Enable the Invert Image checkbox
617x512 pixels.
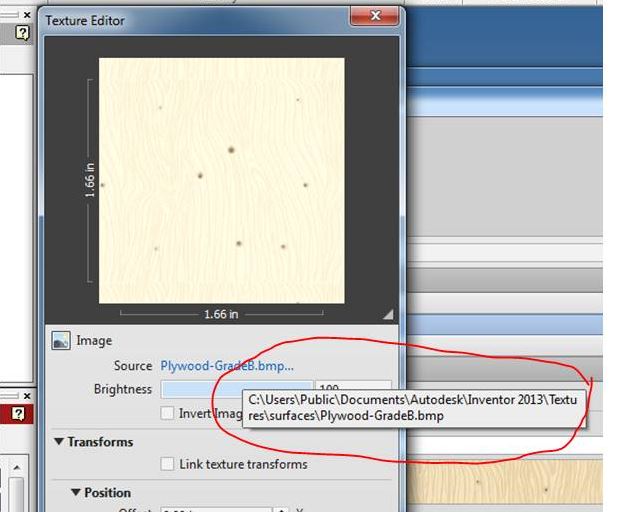pyautogui.click(x=167, y=413)
